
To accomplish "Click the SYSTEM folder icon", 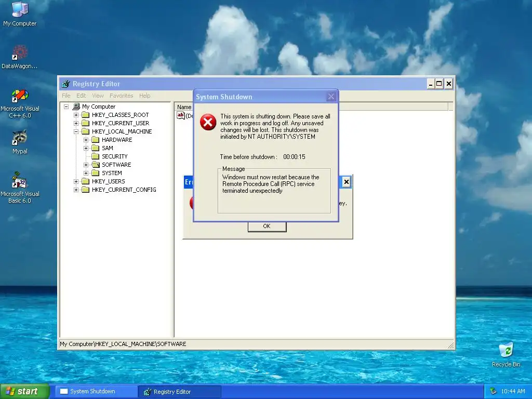I will point(96,173).
